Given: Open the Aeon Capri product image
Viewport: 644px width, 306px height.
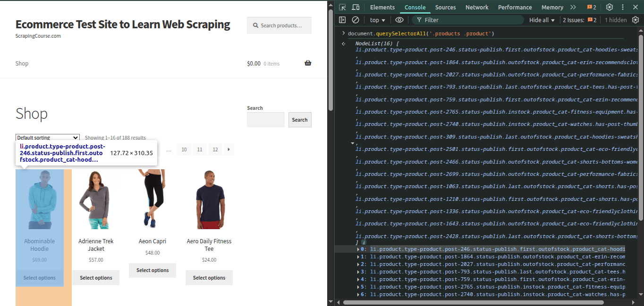Looking at the screenshot, I should [x=153, y=199].
